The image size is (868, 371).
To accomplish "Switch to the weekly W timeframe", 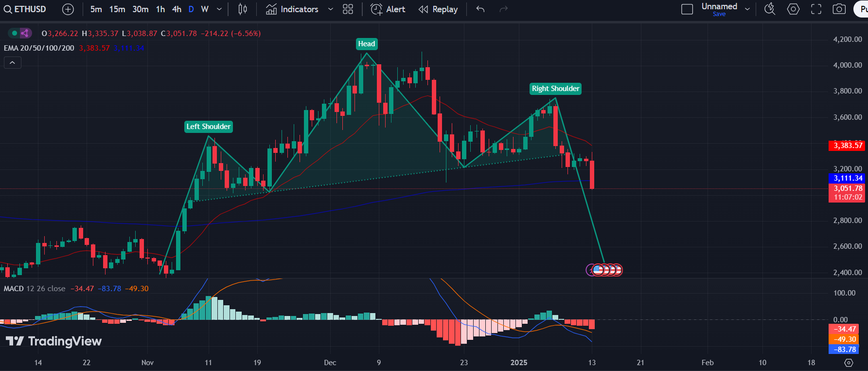I will click(205, 9).
